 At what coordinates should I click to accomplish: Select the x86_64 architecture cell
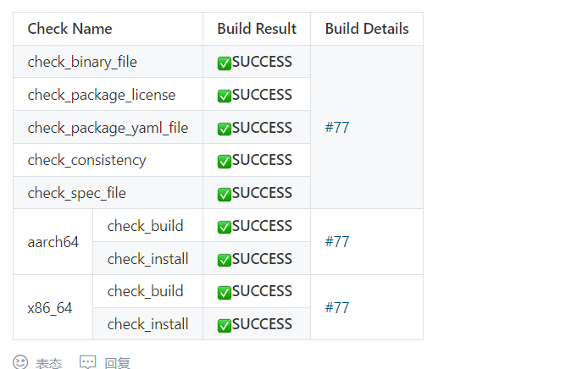pos(49,308)
